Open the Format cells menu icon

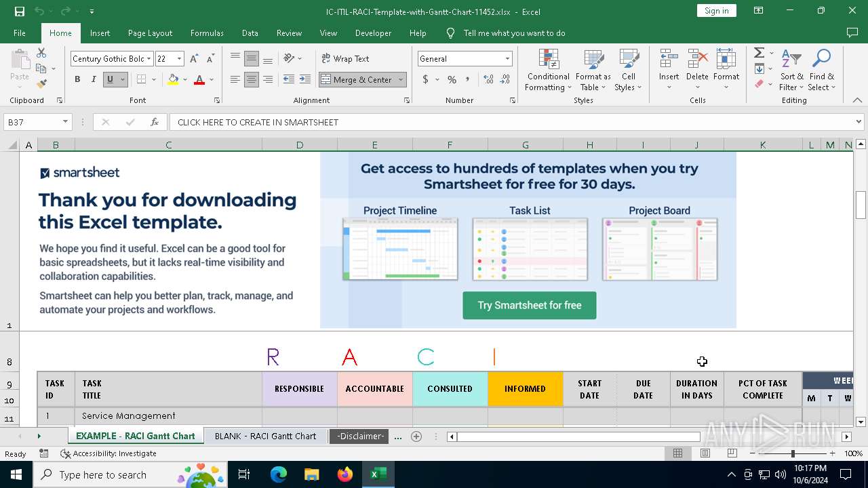coord(726,59)
